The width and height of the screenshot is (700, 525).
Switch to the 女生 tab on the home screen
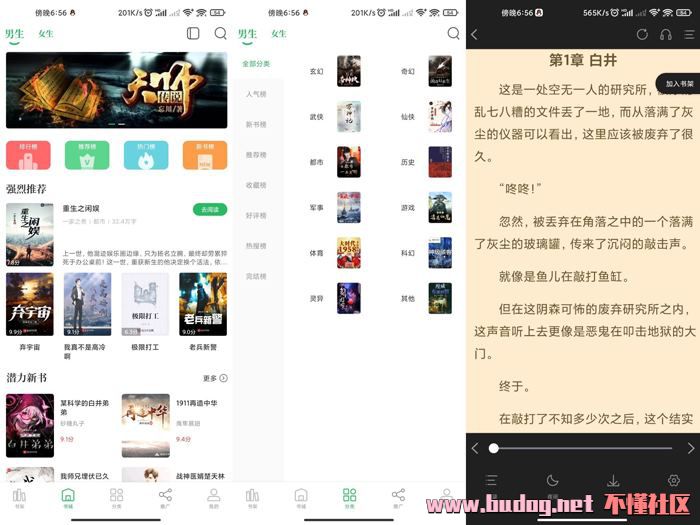pyautogui.click(x=46, y=33)
